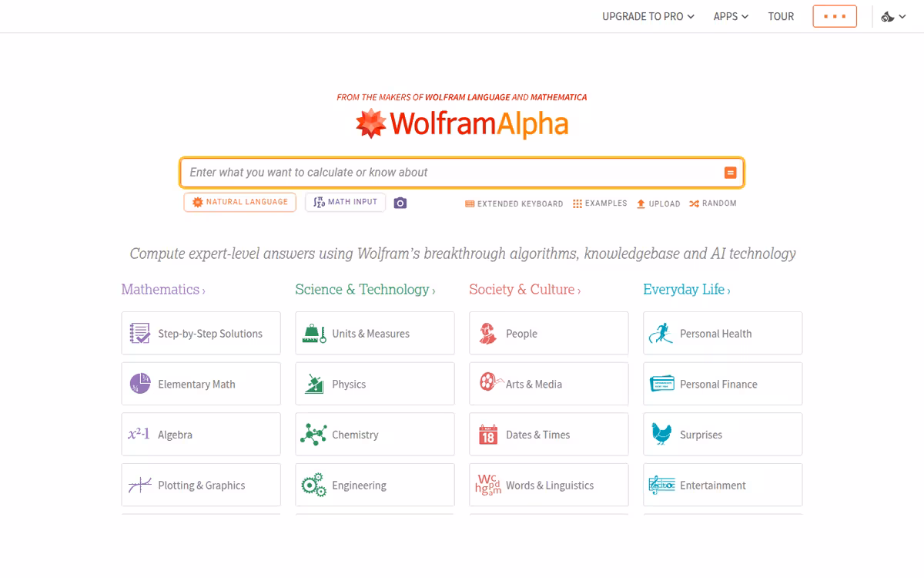The width and height of the screenshot is (924, 578).
Task: Click the Personal Health runner icon
Action: point(661,334)
